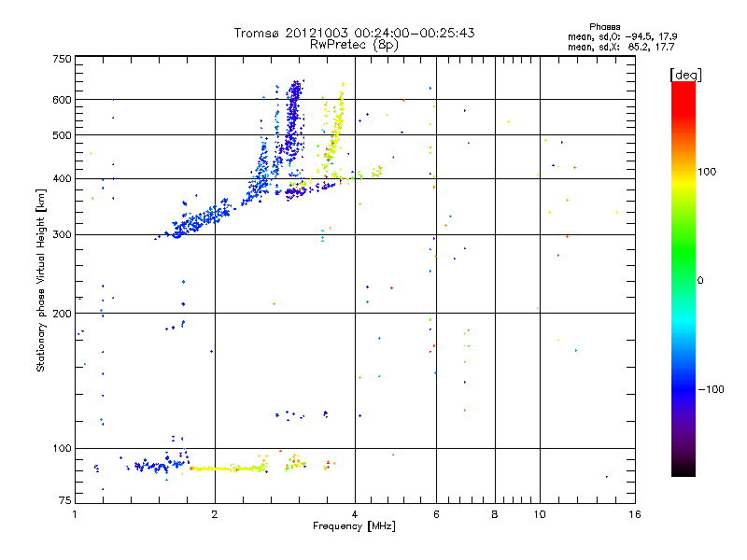Select the "mean, sd,O: -94.5, 17.9" line
This screenshot has height=560, width=747.
(x=622, y=36)
